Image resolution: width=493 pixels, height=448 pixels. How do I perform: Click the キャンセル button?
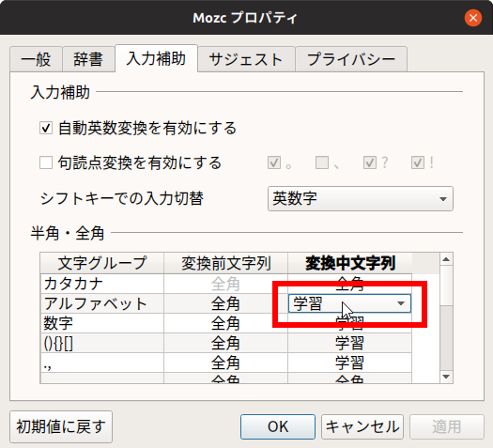[x=362, y=426]
